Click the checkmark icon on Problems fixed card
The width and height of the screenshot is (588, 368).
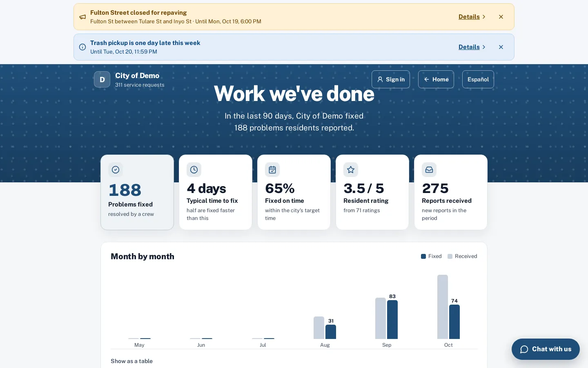tap(116, 170)
